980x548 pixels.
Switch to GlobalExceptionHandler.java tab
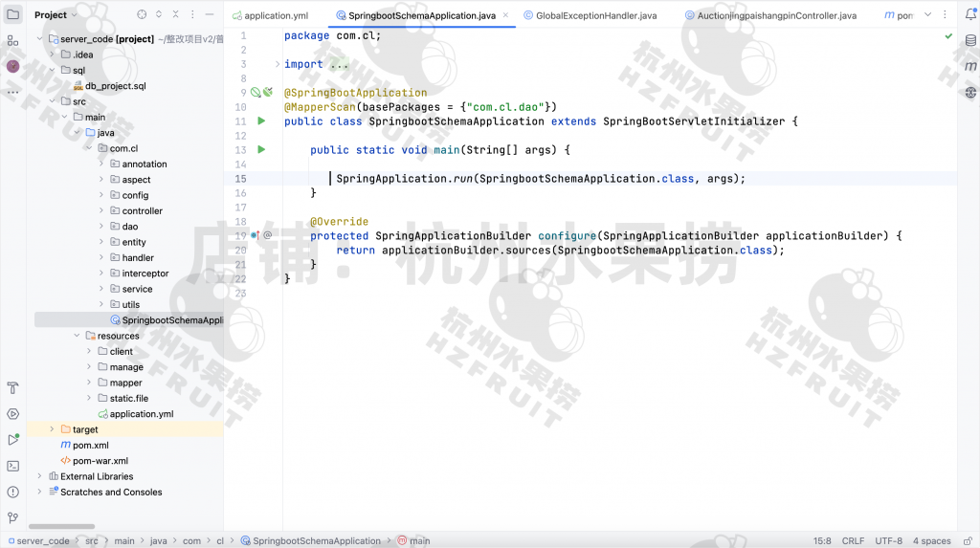point(590,16)
